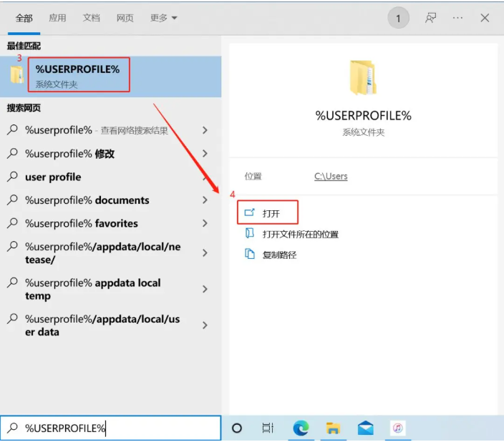Close the search panel with X
Image resolution: width=504 pixels, height=442 pixels.
[485, 18]
